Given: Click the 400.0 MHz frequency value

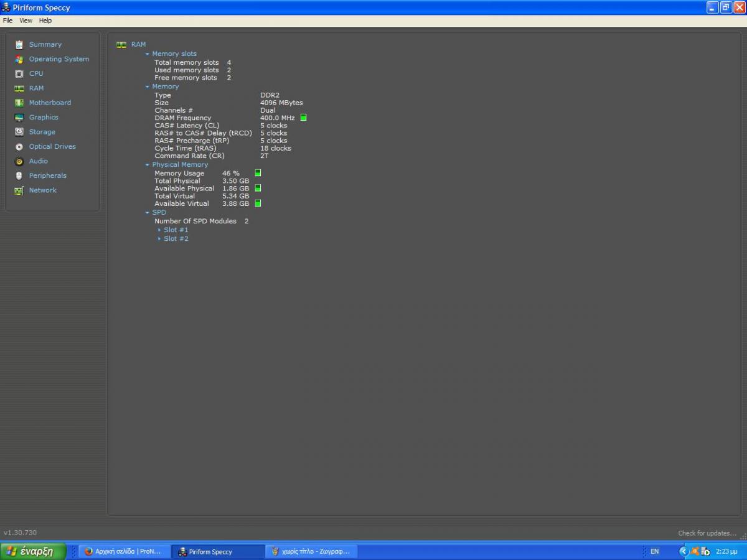Looking at the screenshot, I should coord(277,118).
